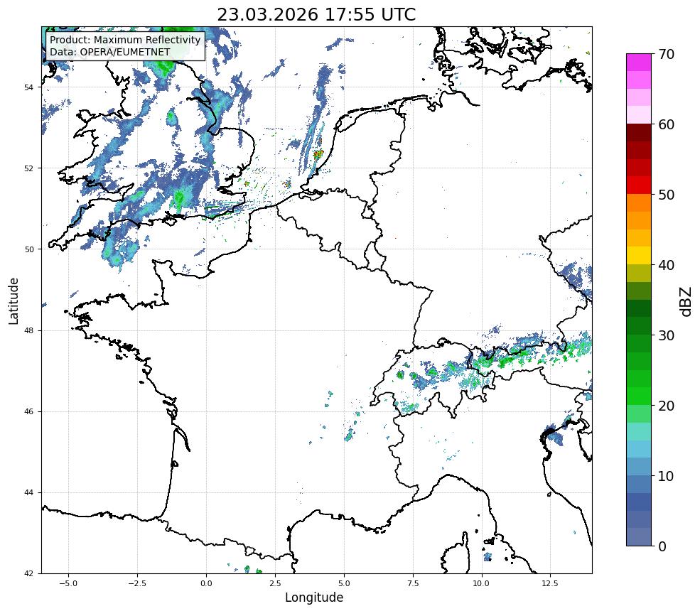Click the colorbar tick label 70
Image resolution: width=700 pixels, height=611 pixels.
pyautogui.click(x=666, y=54)
